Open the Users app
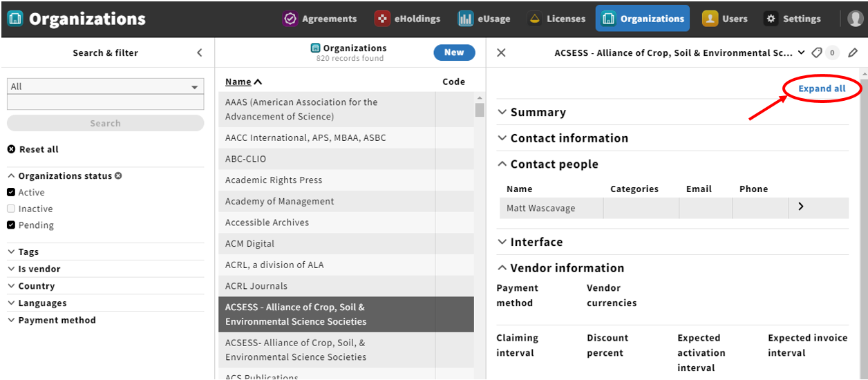The height and width of the screenshot is (380, 868). [725, 19]
